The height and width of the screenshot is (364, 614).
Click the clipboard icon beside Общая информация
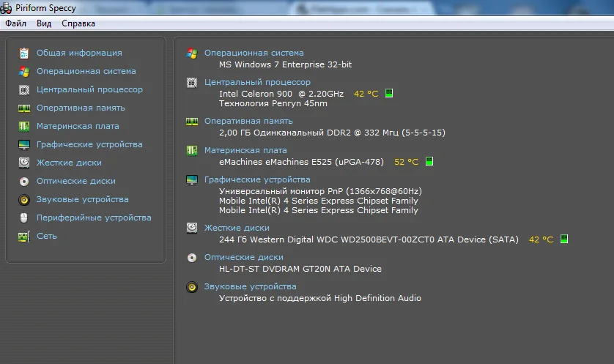click(x=24, y=53)
